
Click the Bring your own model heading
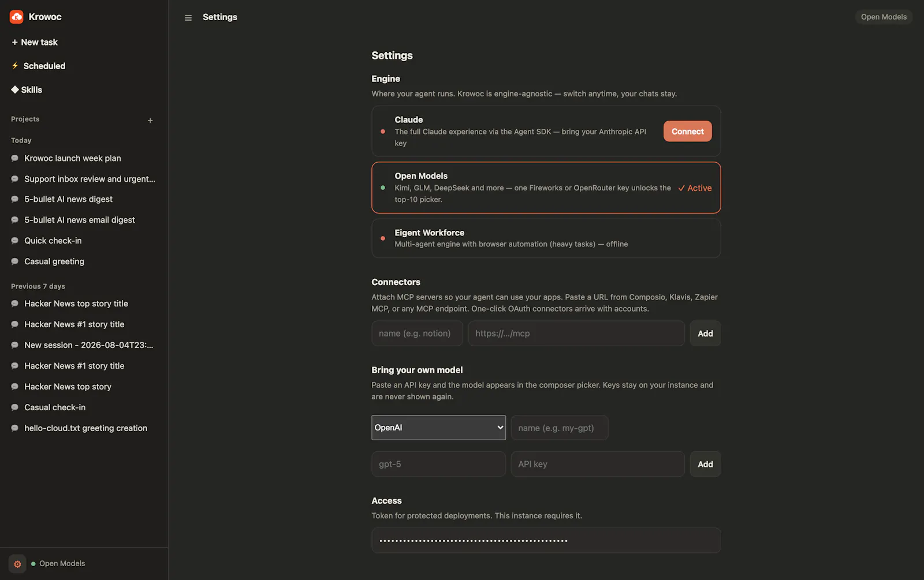417,370
